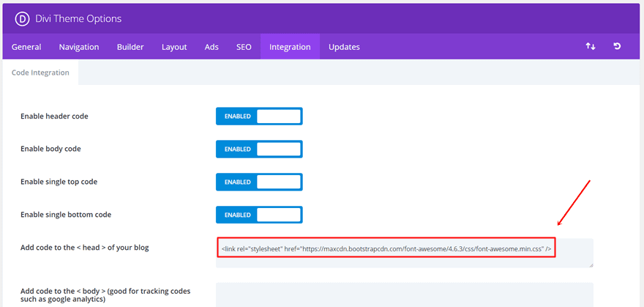The image size is (644, 307).
Task: Switch to the SEO tab
Action: (x=244, y=47)
